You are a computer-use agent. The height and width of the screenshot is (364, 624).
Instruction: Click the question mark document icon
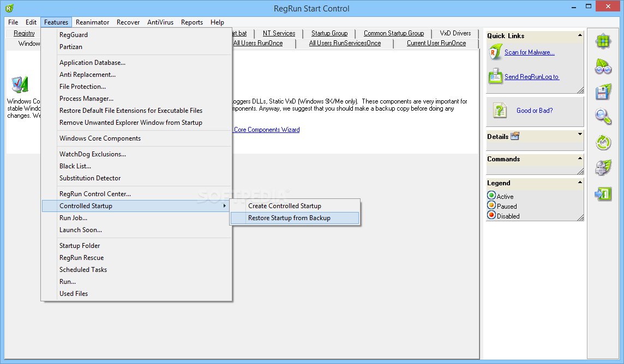tap(500, 110)
